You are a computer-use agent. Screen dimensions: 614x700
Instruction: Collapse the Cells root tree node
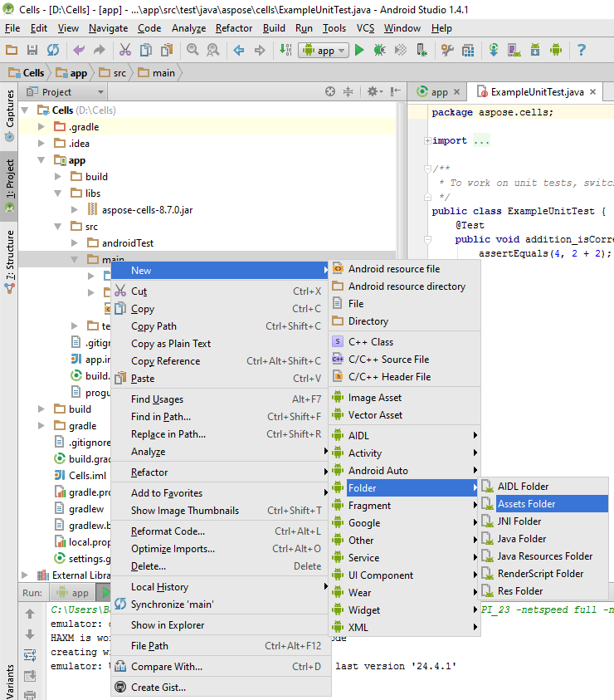[x=25, y=110]
